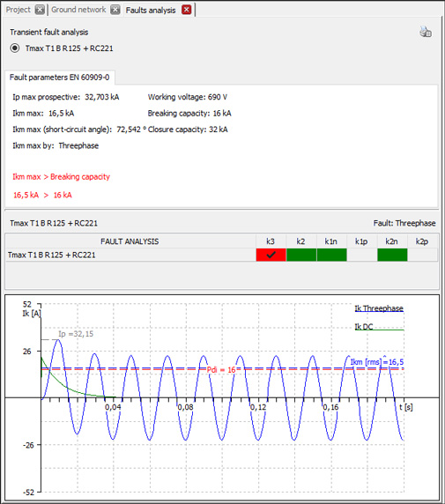445x504 pixels.
Task: Click the Ik Threephase legend entry
Action: [x=379, y=308]
